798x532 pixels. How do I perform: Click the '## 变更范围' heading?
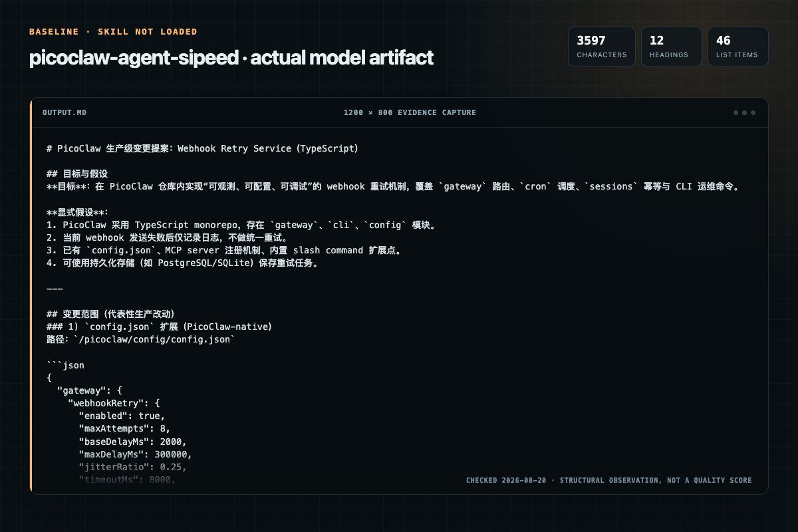pos(110,314)
